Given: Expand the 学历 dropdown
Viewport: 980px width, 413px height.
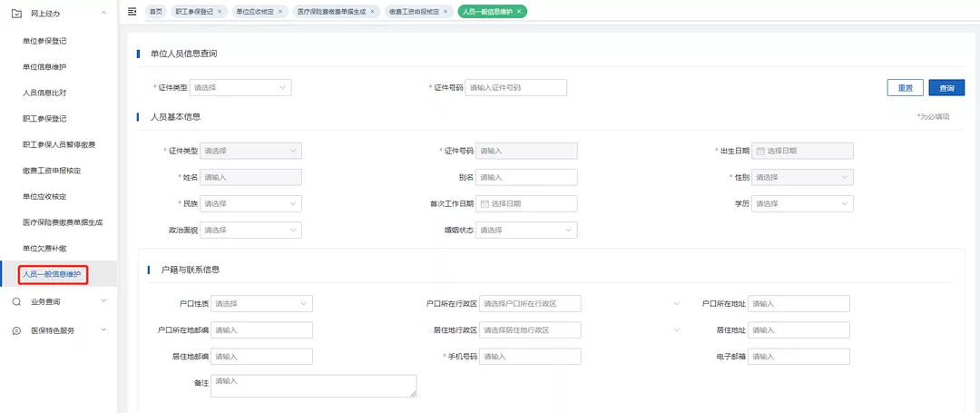Looking at the screenshot, I should pyautogui.click(x=802, y=203).
